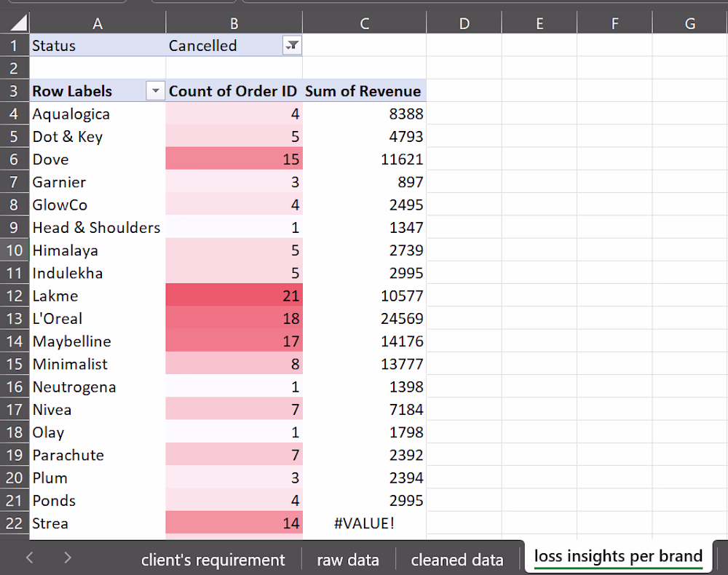Switch to client's requirement sheet tab
The image size is (728, 575).
point(213,560)
